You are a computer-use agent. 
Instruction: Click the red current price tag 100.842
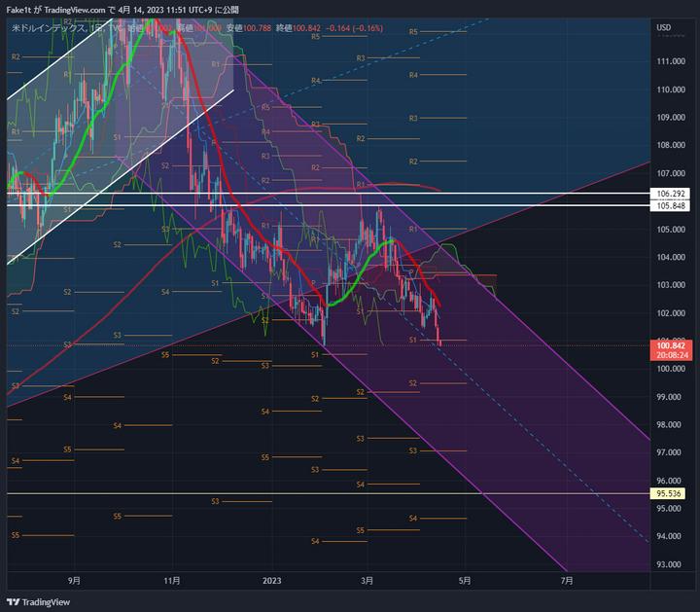[x=672, y=344]
